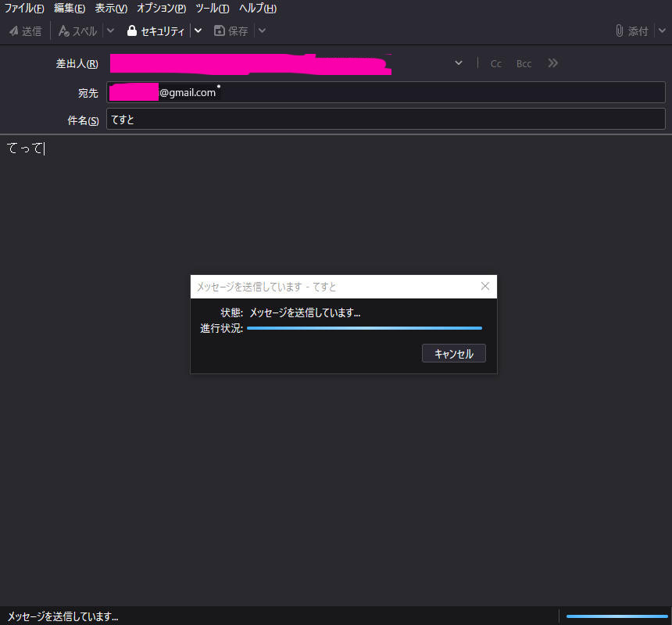
Task: Click the Save (保存) disk icon
Action: [x=220, y=31]
